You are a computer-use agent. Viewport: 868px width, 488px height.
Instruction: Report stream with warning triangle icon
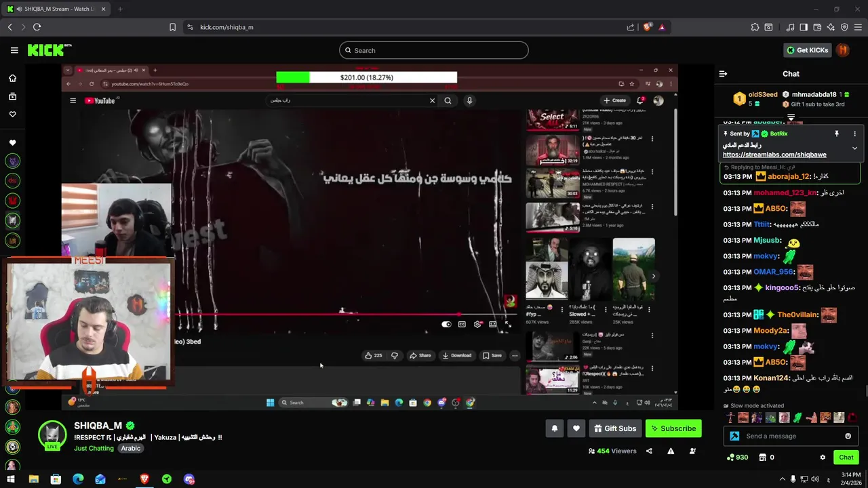tap(671, 451)
